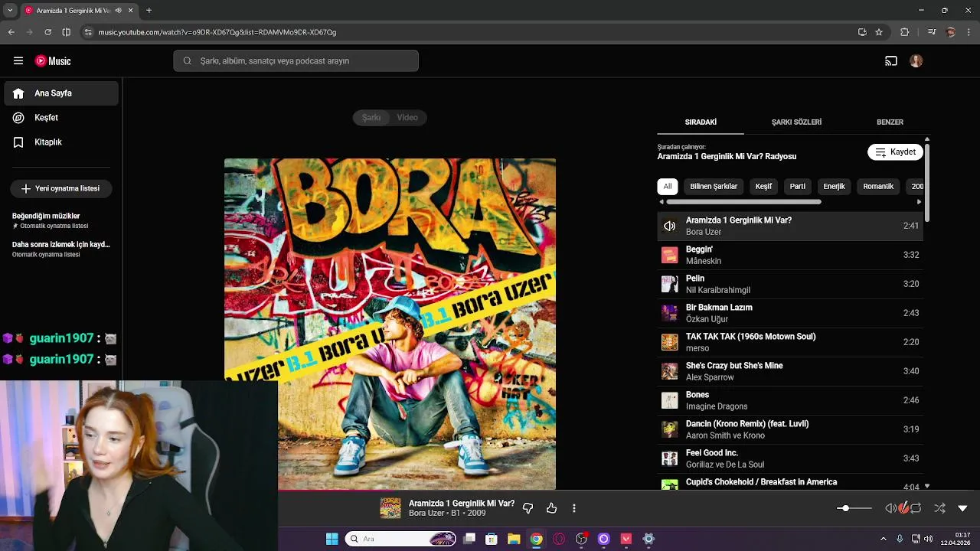Click TAK TAK TAK queue thumbnail
The width and height of the screenshot is (980, 551).
(670, 342)
